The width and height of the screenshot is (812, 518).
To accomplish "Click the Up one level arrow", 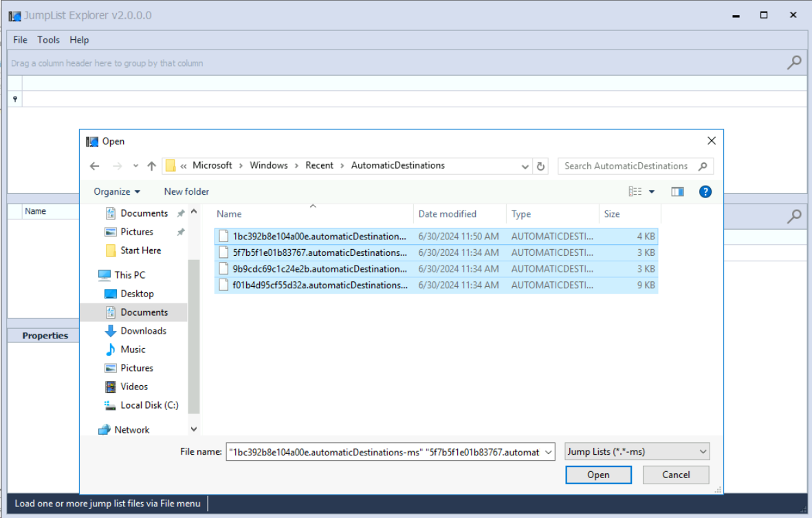I will tap(151, 166).
